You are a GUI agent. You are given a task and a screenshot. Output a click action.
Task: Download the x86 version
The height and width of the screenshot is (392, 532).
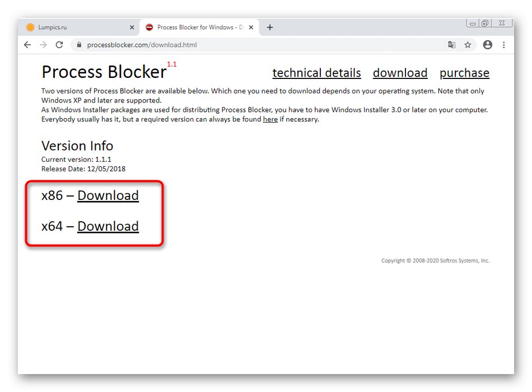tap(108, 195)
